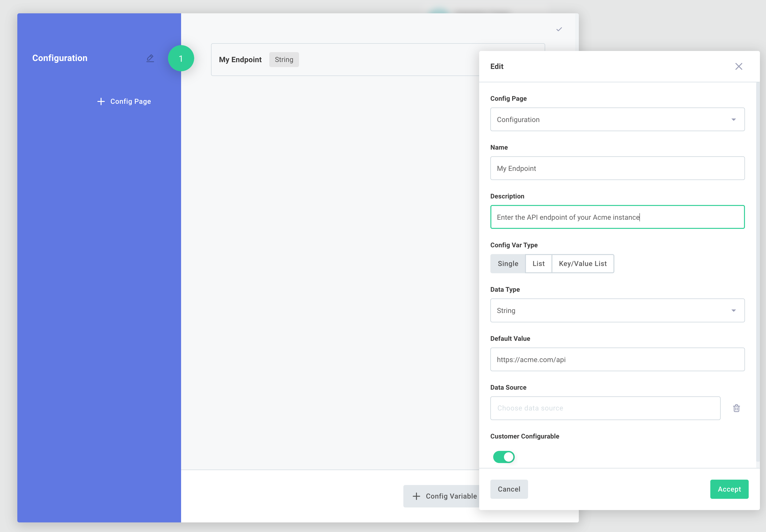Click the Cancel button
This screenshot has height=532, width=766.
pos(509,489)
